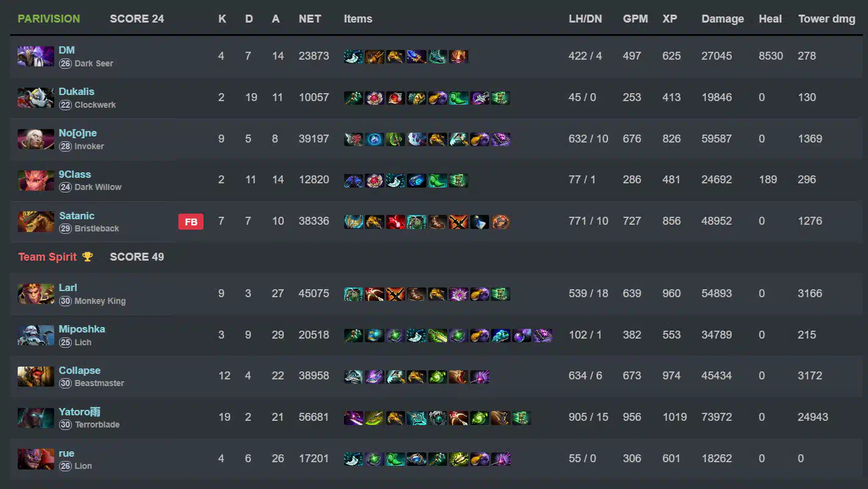Image resolution: width=868 pixels, height=489 pixels.
Task: Click the Tower dmg column header
Action: 827,19
